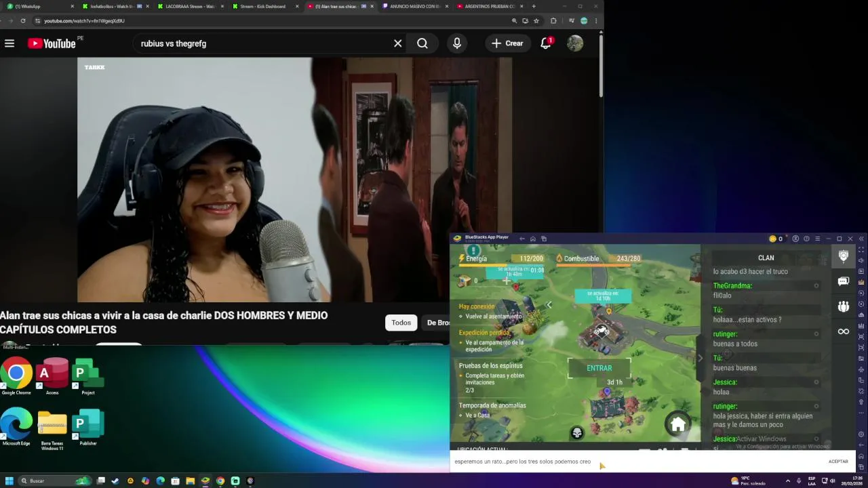The image size is (868, 488).
Task: Open the group people chat tab
Action: tap(843, 306)
